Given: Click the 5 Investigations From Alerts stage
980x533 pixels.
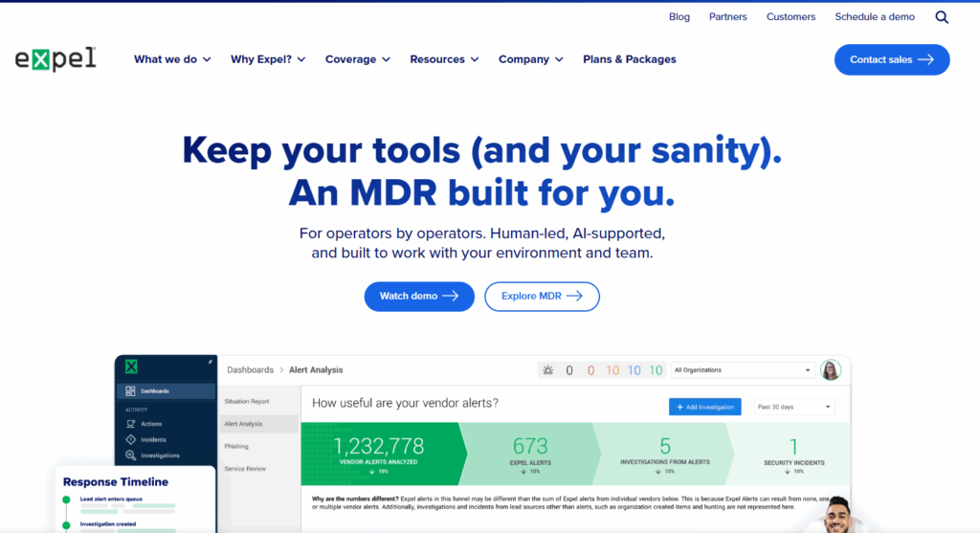Looking at the screenshot, I should (664, 455).
